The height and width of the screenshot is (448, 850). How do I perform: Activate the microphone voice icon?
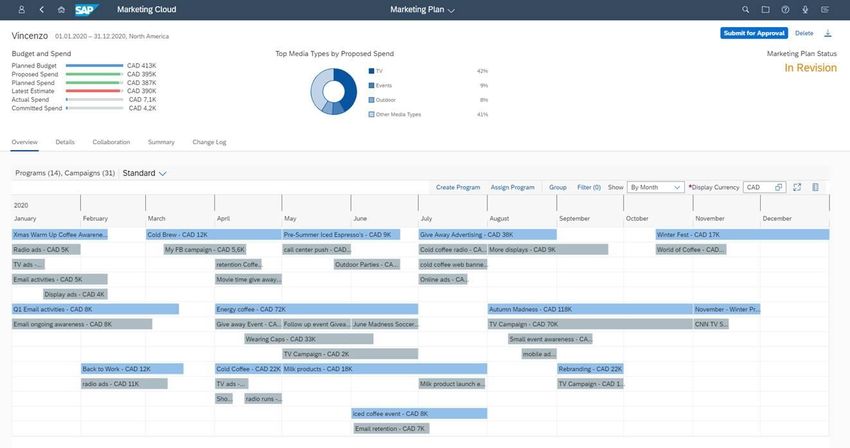point(805,10)
